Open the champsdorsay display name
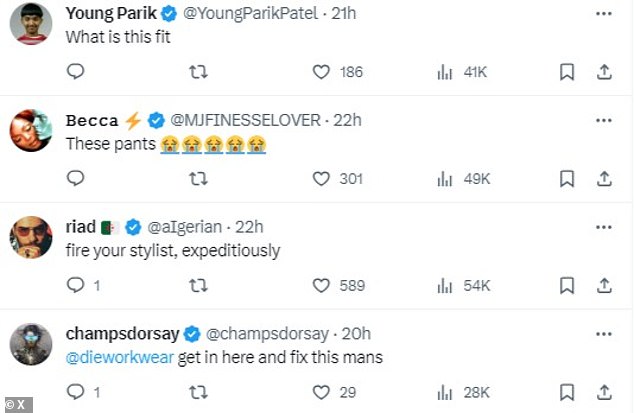This screenshot has height=413, width=634. click(x=123, y=334)
